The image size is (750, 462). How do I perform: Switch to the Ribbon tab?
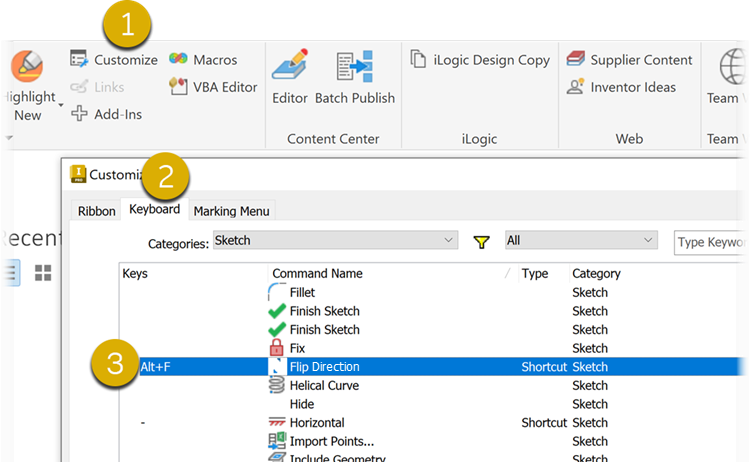pyautogui.click(x=97, y=211)
